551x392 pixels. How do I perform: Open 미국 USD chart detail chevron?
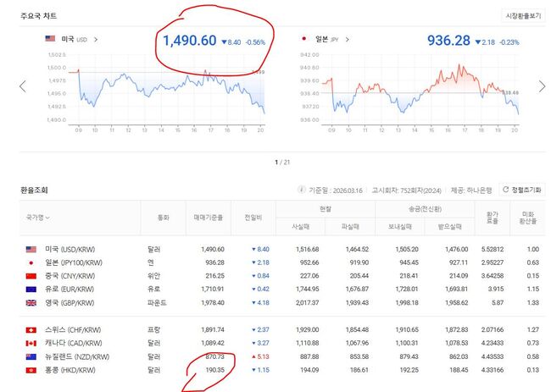pos(96,39)
